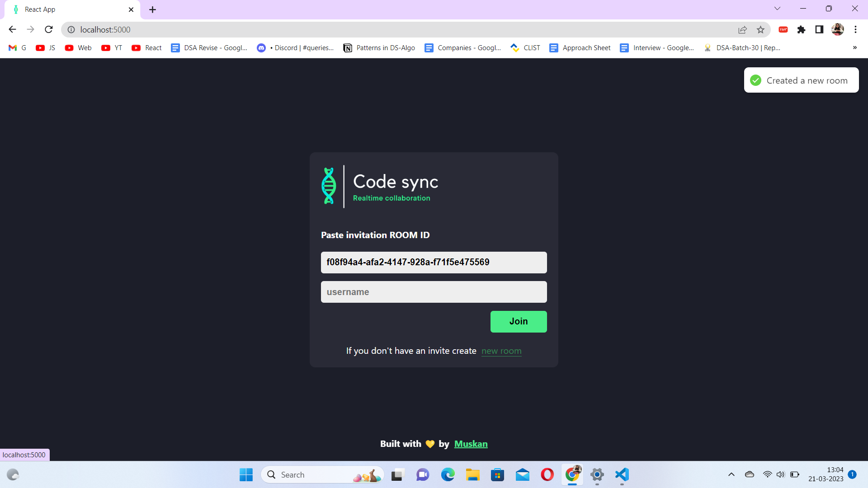Show overflow bookmarks via the double-chevron
The height and width of the screenshot is (488, 868).
click(855, 47)
